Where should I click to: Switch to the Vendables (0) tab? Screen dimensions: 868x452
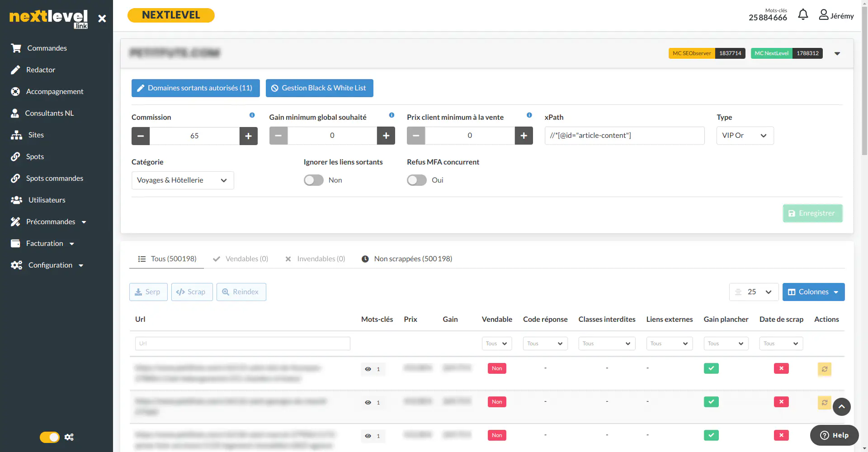241,259
